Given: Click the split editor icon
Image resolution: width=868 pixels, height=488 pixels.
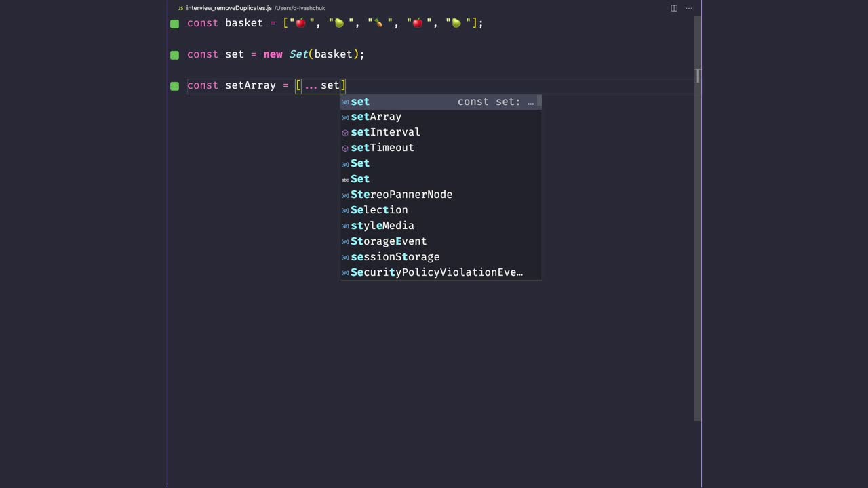Looking at the screenshot, I should pos(674,8).
